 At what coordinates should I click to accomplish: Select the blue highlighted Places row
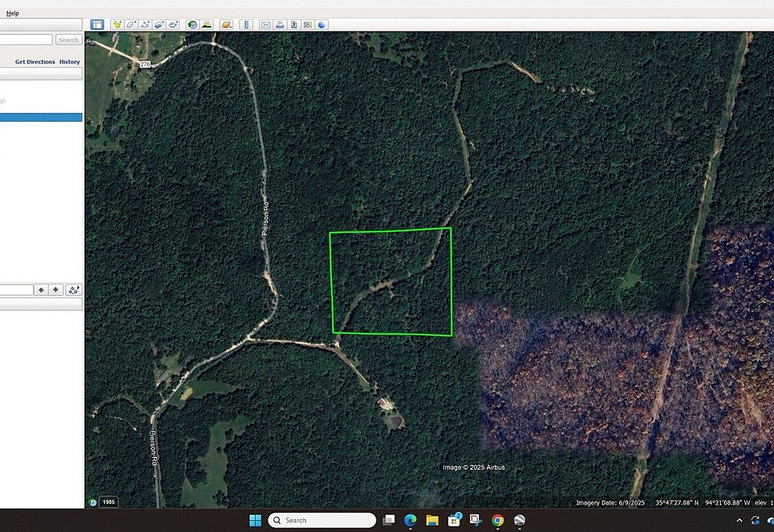point(41,117)
